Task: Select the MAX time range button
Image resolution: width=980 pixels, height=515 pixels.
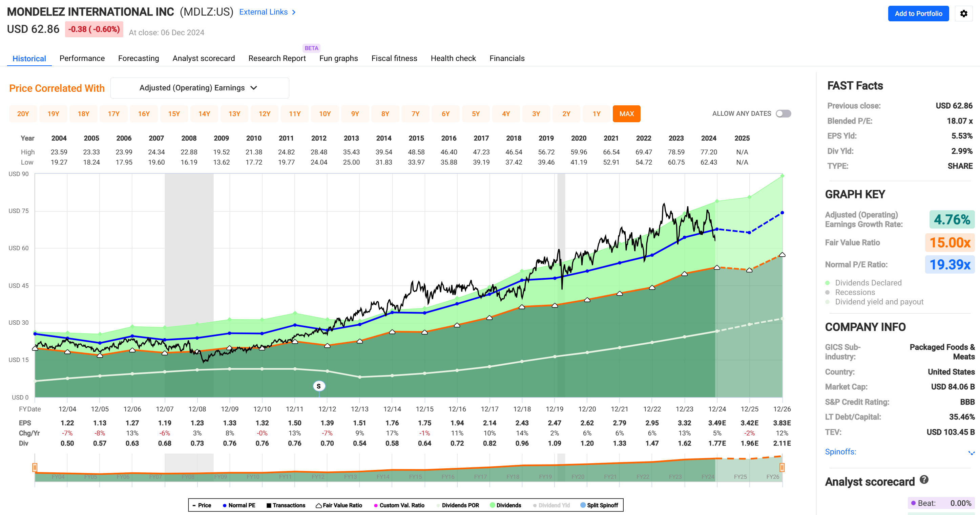Action: (626, 113)
